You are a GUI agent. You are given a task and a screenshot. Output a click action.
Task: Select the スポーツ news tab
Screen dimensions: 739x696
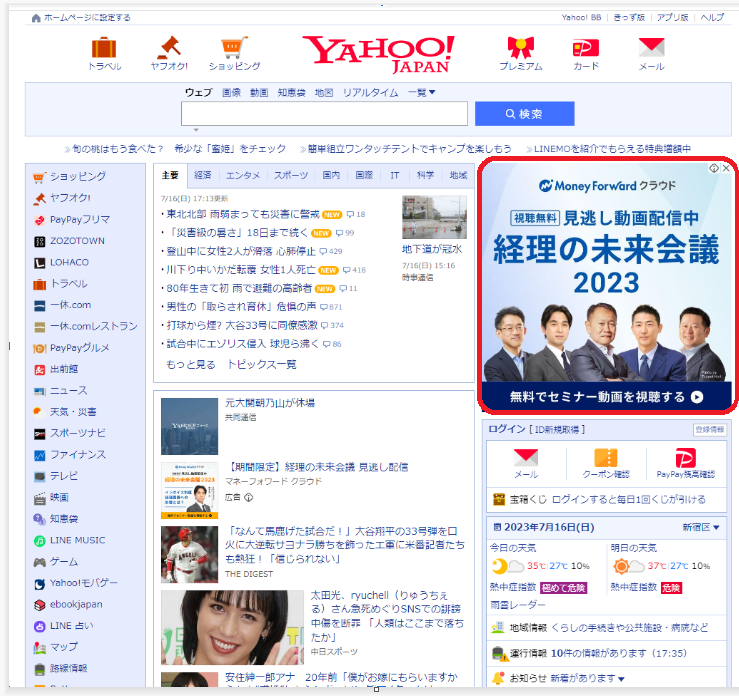[291, 175]
